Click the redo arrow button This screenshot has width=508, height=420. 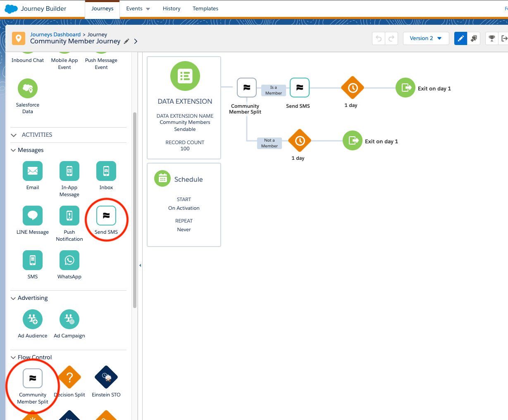point(391,38)
